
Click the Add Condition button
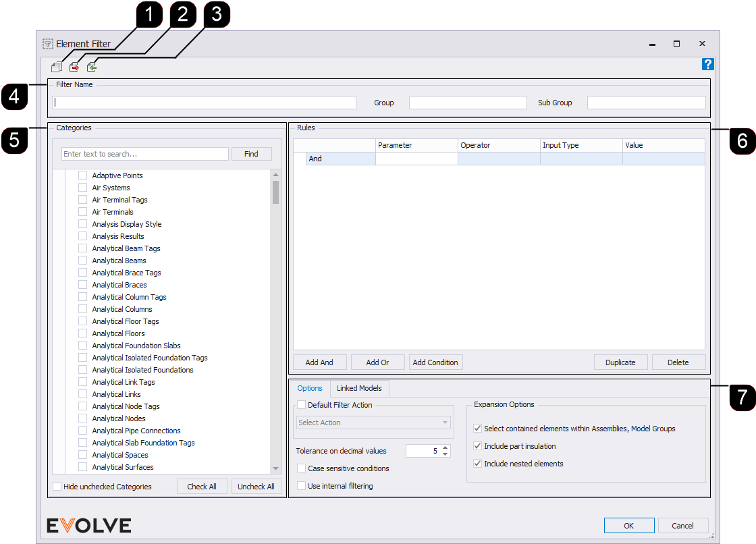(x=435, y=362)
